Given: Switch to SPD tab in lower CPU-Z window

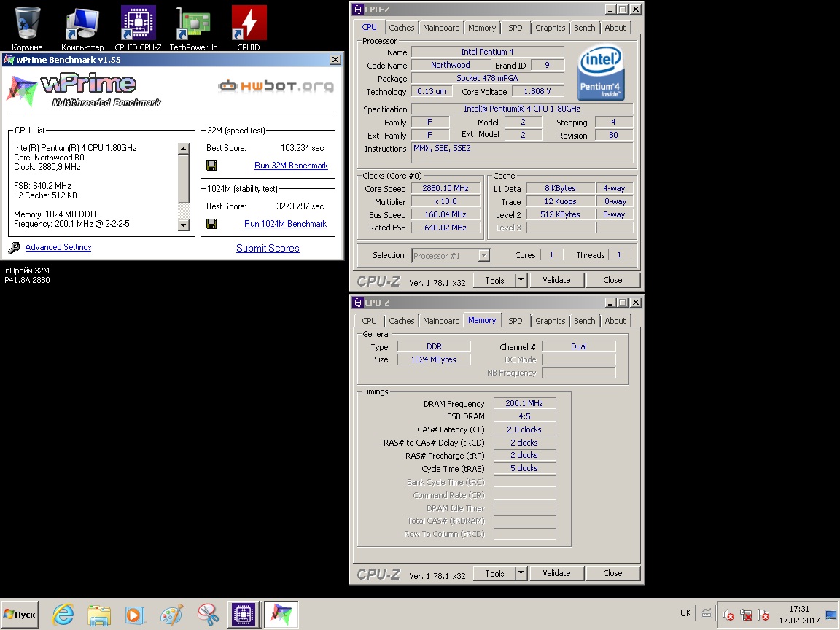Looking at the screenshot, I should 516,321.
